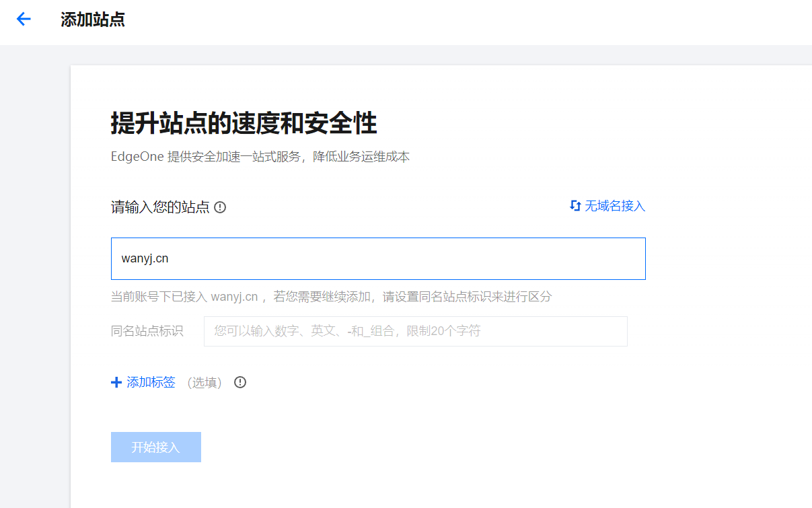Open the 添加标签 link
The height and width of the screenshot is (508, 812).
tap(151, 382)
